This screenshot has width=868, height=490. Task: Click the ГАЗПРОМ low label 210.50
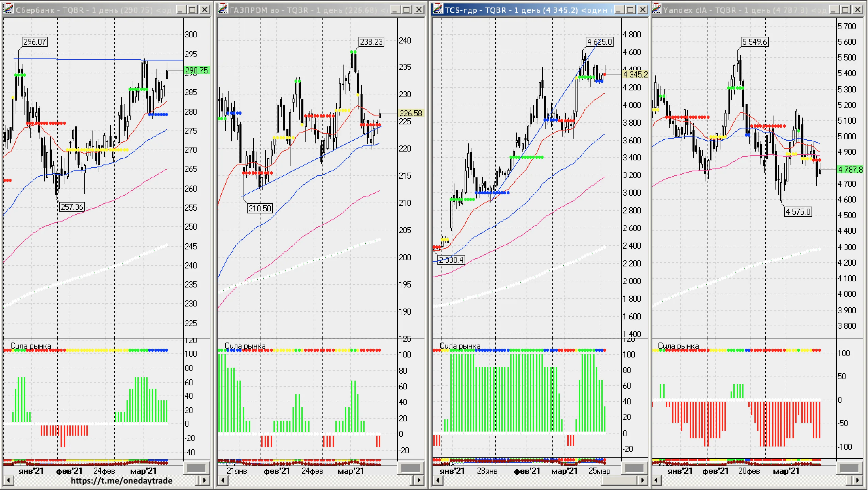260,208
